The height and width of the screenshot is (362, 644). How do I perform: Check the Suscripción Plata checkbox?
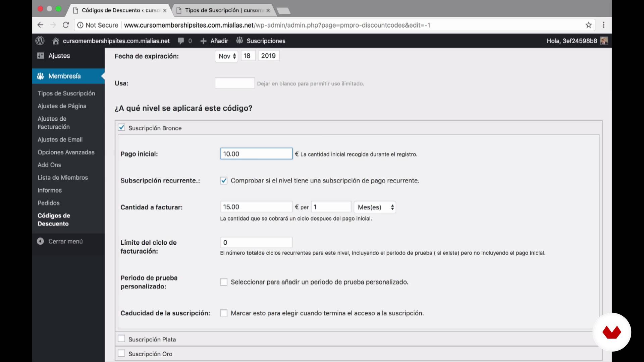(121, 339)
